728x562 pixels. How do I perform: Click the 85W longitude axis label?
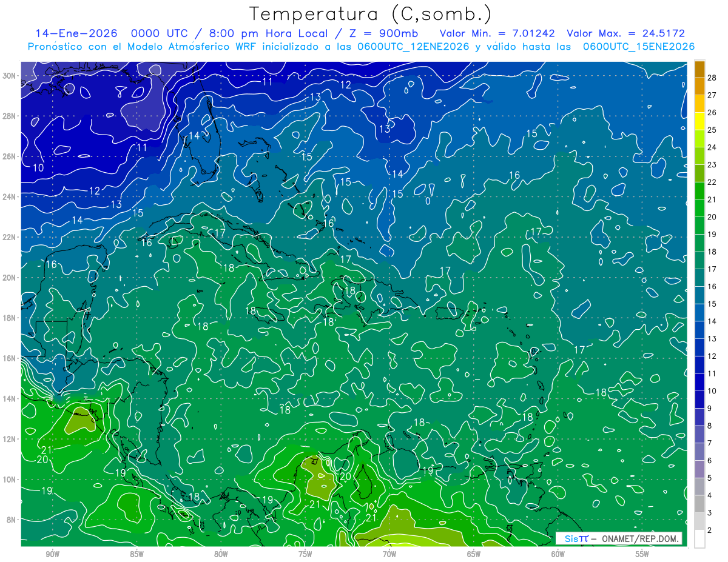(x=136, y=554)
